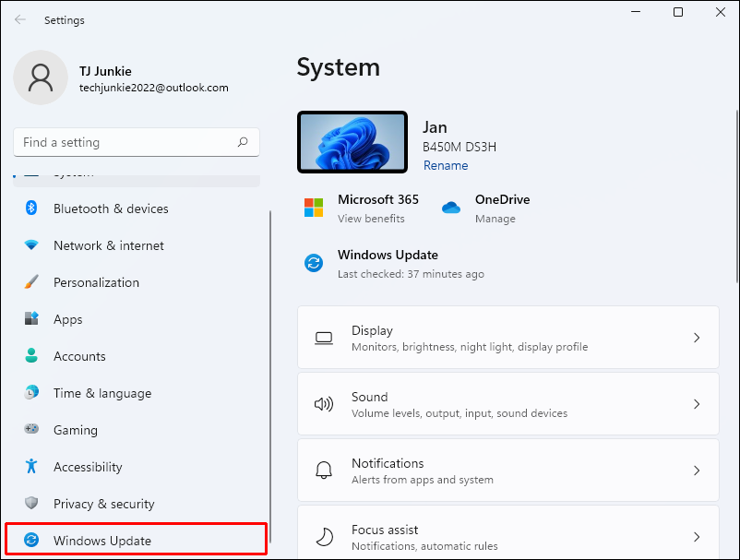This screenshot has height=560, width=740.
Task: Click the Accounts person icon in the sidebar
Action: coord(31,355)
